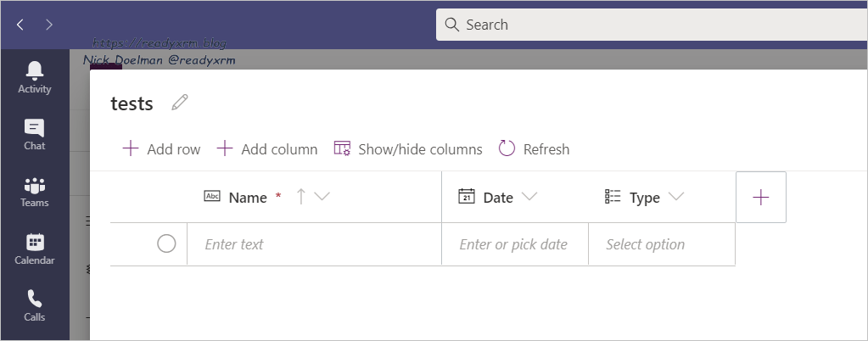Image resolution: width=868 pixels, height=341 pixels.
Task: Click the plus button to add a new column
Action: pyautogui.click(x=760, y=197)
